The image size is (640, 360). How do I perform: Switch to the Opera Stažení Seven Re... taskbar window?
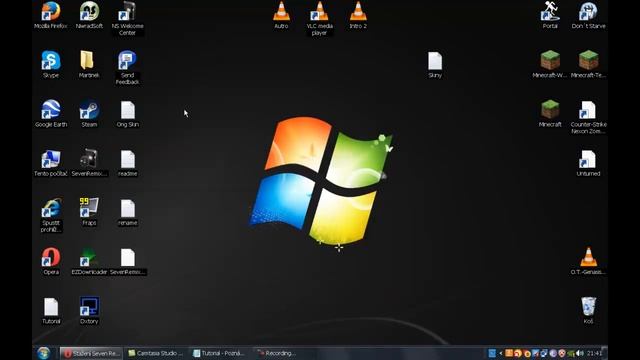(x=91, y=353)
